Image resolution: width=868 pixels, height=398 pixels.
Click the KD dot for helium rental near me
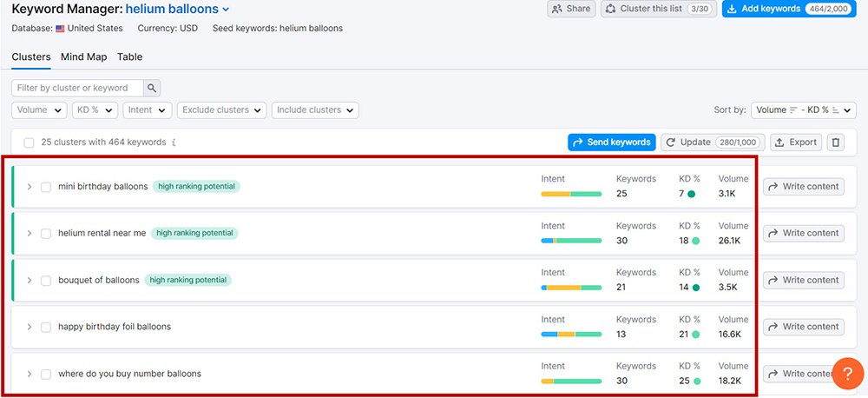(695, 241)
